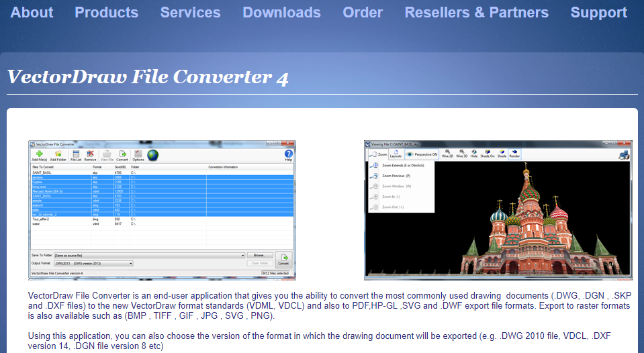This screenshot has height=353, width=644.
Task: Enlarge the File Converter file list screenshot
Action: click(163, 210)
